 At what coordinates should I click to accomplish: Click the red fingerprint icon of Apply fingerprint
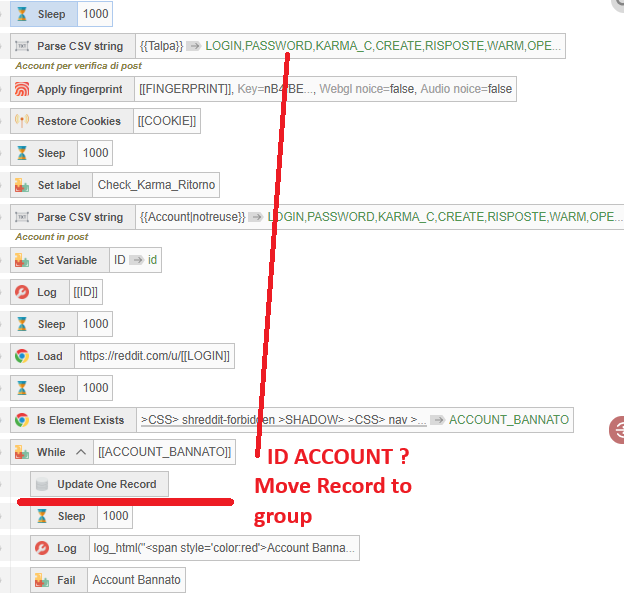22,89
